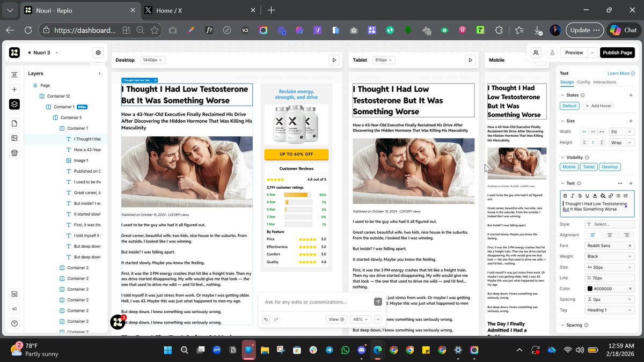This screenshot has width=644, height=362.
Task: Click the Publish Page button
Action: [617, 53]
